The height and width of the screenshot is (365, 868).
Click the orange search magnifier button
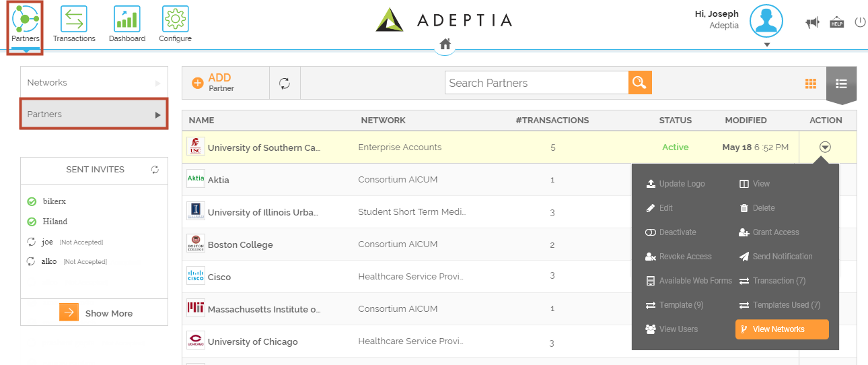(x=640, y=83)
